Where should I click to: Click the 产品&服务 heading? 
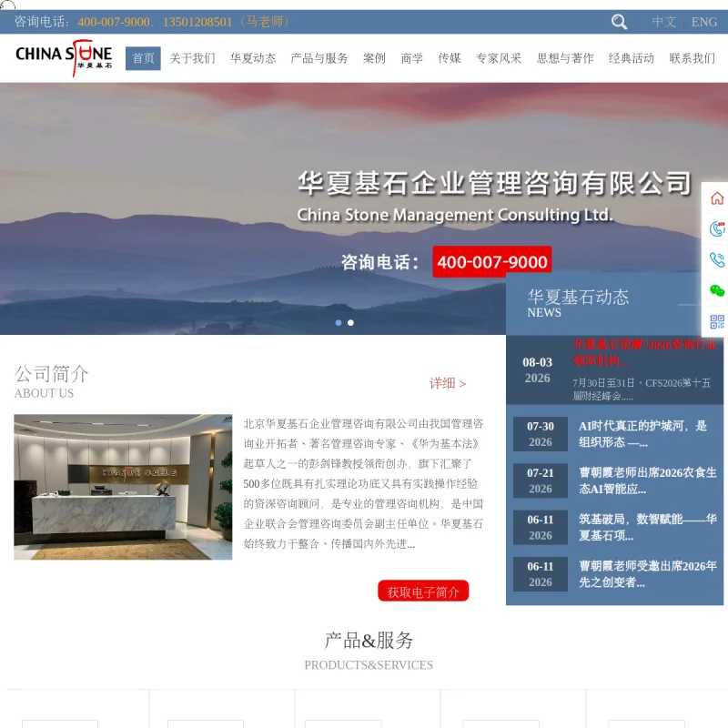pyautogui.click(x=369, y=641)
